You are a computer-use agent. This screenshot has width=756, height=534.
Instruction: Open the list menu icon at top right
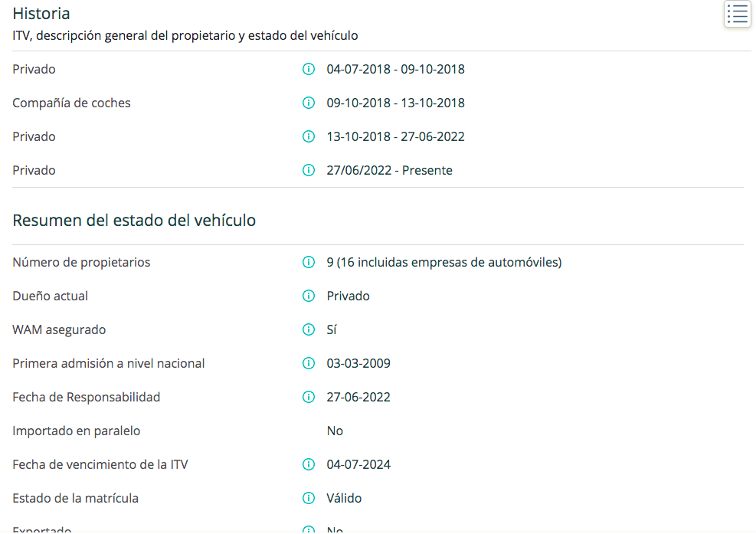(x=737, y=14)
